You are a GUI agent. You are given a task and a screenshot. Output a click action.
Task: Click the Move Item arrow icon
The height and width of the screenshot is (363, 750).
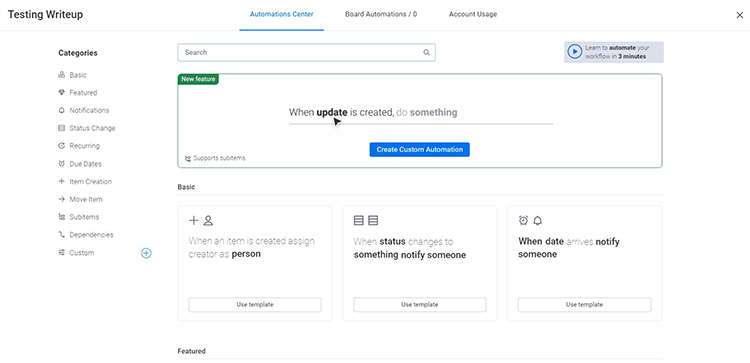tap(61, 199)
